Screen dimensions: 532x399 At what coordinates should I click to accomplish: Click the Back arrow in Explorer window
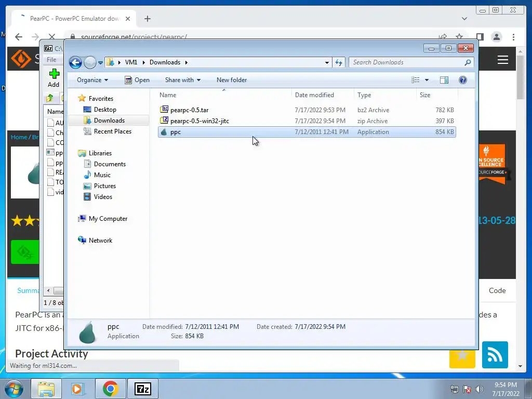(75, 62)
